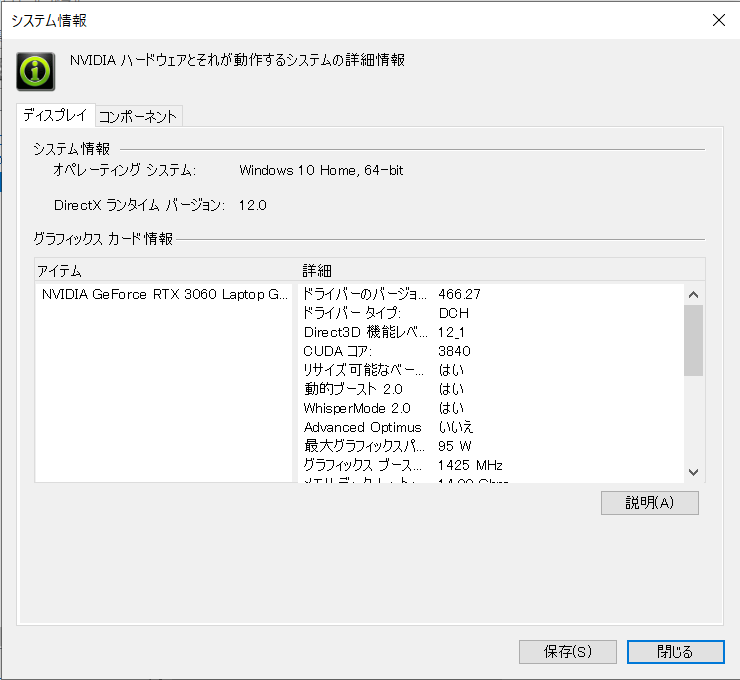740x680 pixels.
Task: Select NVIDIA GeForce RTX 3060 Laptop item
Action: click(x=164, y=294)
